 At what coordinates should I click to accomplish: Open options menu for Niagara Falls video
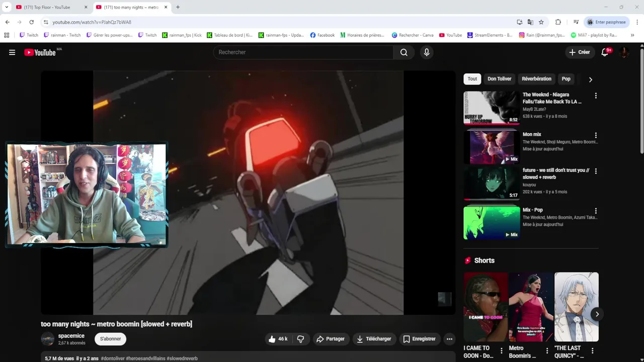[x=596, y=96]
